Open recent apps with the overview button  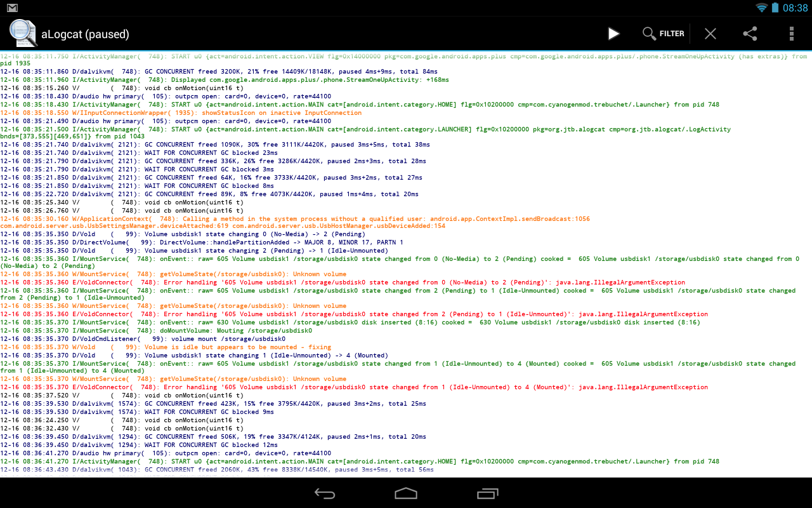pos(487,493)
